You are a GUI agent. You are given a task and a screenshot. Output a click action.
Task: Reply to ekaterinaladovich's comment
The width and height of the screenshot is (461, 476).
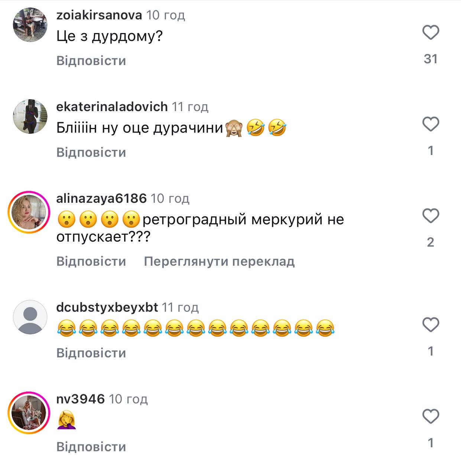(x=91, y=152)
